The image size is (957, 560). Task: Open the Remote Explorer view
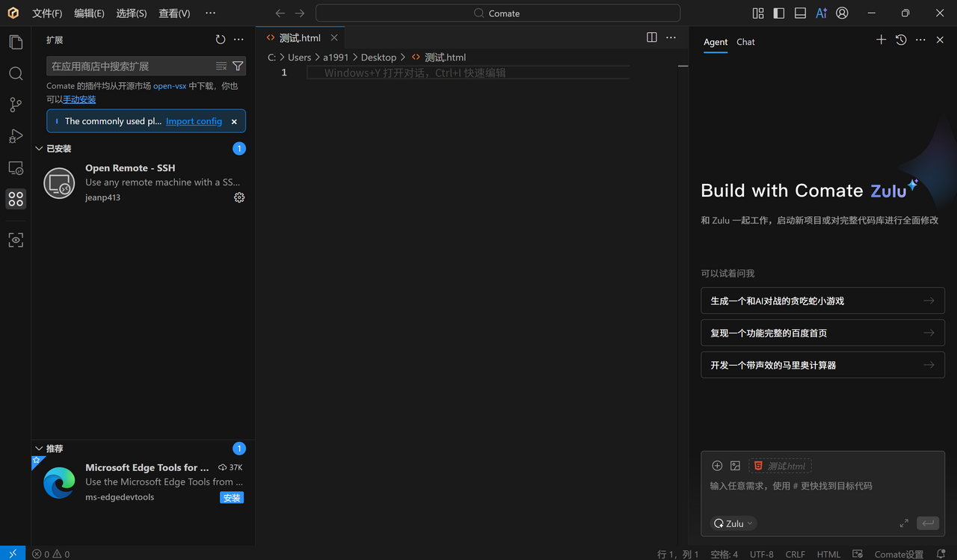(x=16, y=167)
